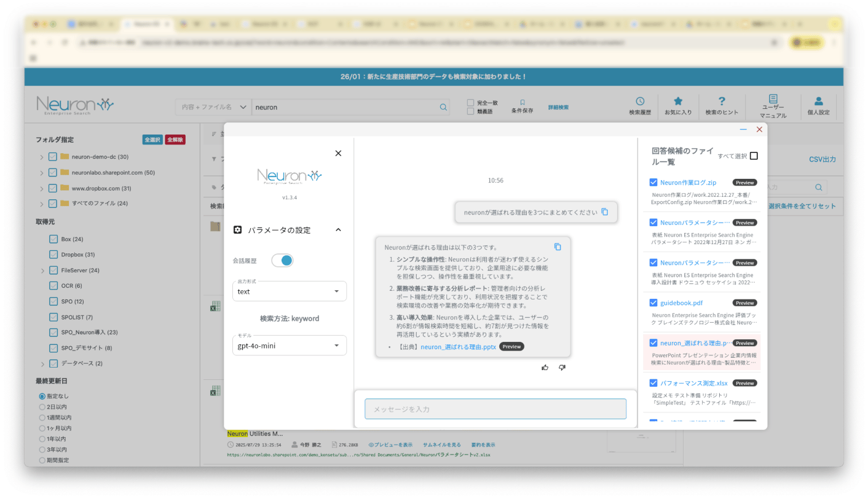Screen dimensions: 868x498
Task: Open the user manual icon
Action: coord(773,99)
